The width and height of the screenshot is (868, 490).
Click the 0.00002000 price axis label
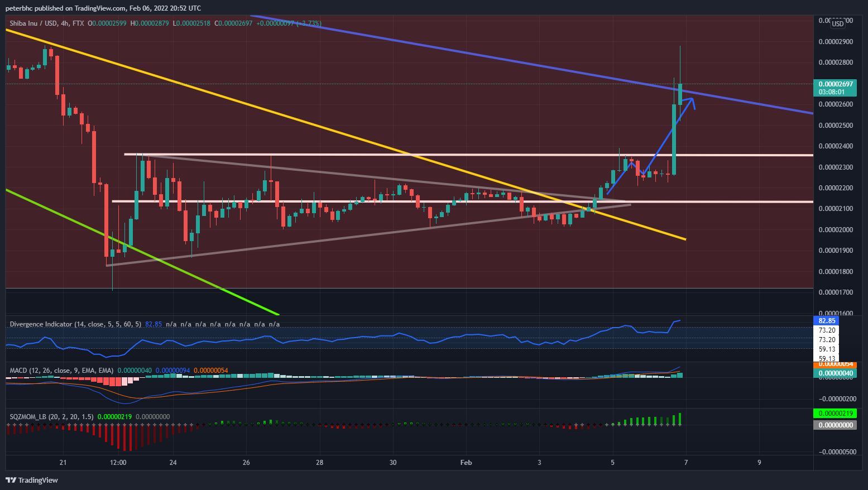[836, 230]
